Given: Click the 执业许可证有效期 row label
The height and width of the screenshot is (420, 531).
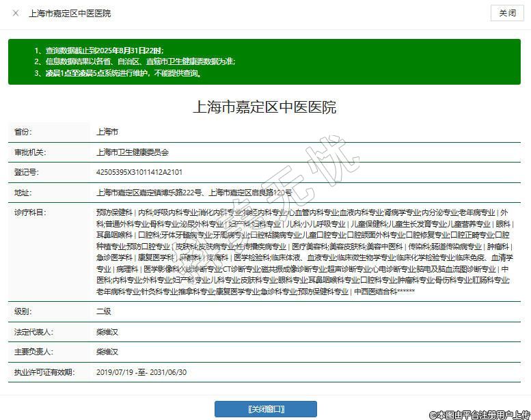Looking at the screenshot, I should pos(42,373).
